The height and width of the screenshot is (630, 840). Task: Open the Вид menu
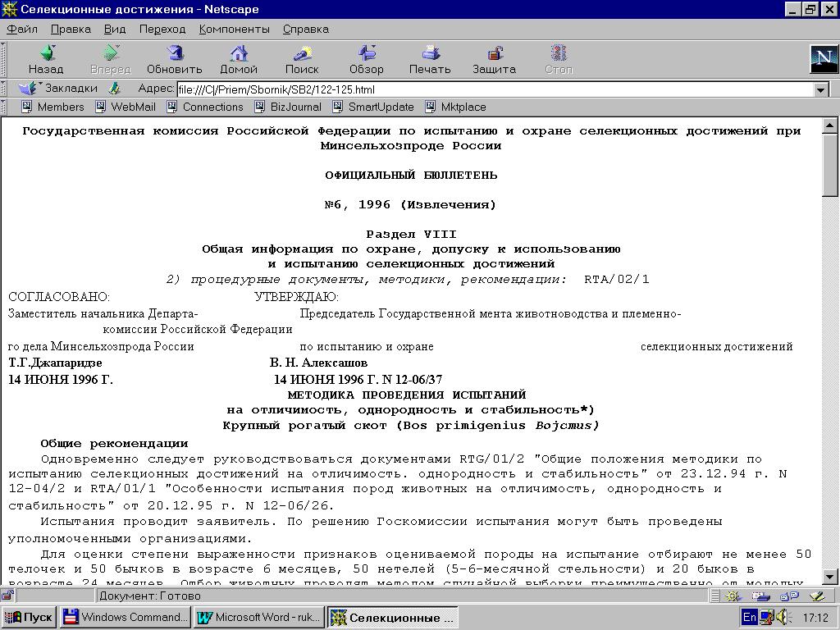click(115, 29)
